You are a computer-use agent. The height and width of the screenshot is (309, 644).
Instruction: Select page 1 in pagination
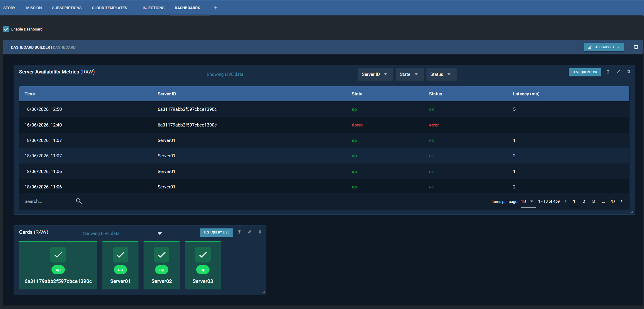coord(574,201)
